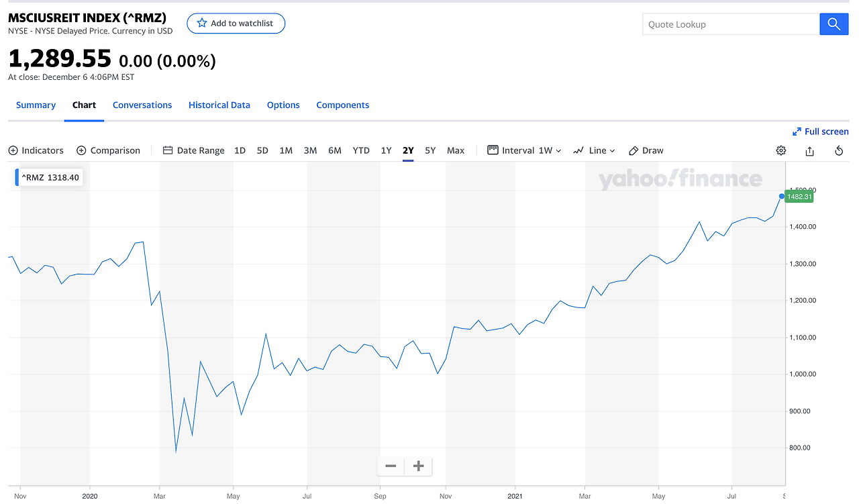
Task: Select the YTD range
Action: point(361,150)
